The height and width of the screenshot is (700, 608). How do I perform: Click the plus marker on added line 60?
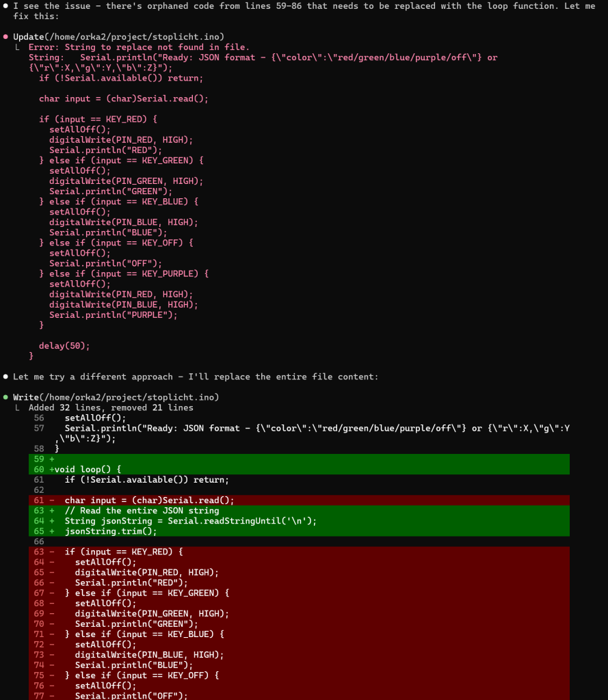point(51,469)
